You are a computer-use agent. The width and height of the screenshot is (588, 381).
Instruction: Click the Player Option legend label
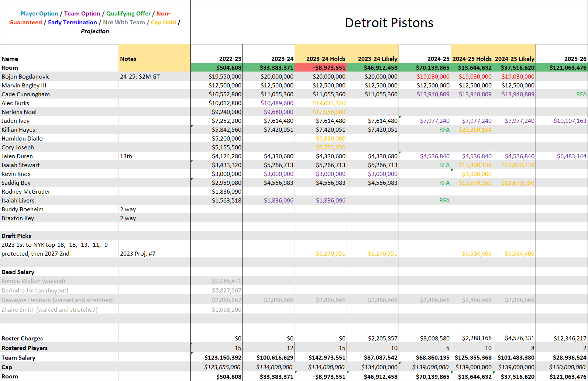tap(39, 13)
